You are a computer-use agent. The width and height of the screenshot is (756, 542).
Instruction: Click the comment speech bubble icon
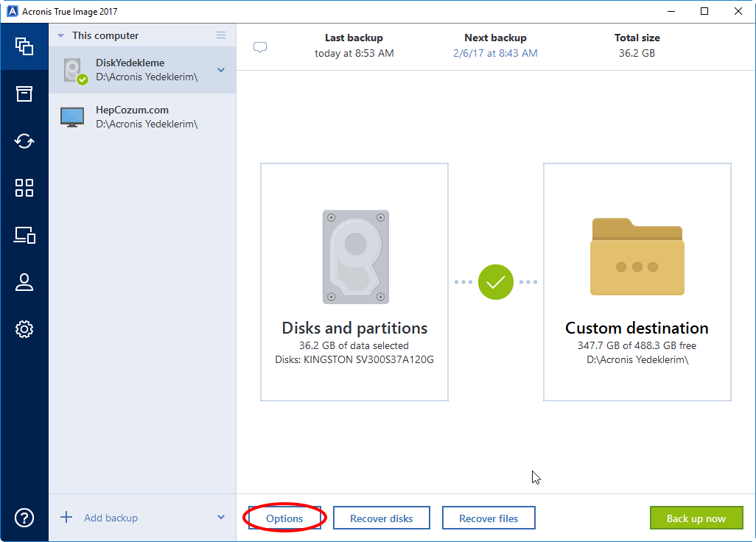coord(260,47)
